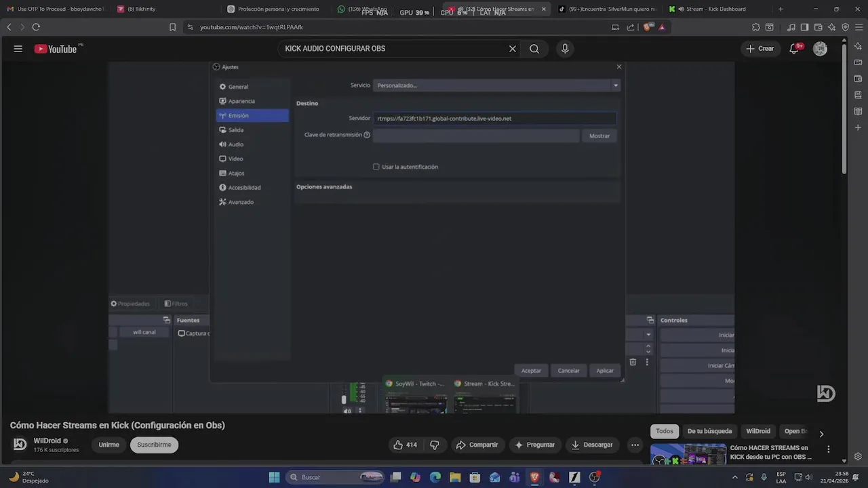The height and width of the screenshot is (488, 868).
Task: Bookmark this page with bookmark icon
Action: point(172,27)
